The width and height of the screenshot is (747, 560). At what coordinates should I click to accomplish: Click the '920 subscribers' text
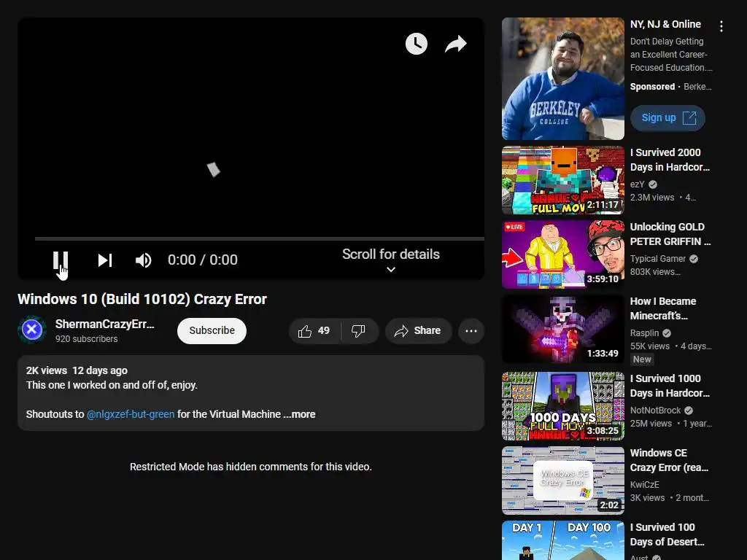(86, 339)
